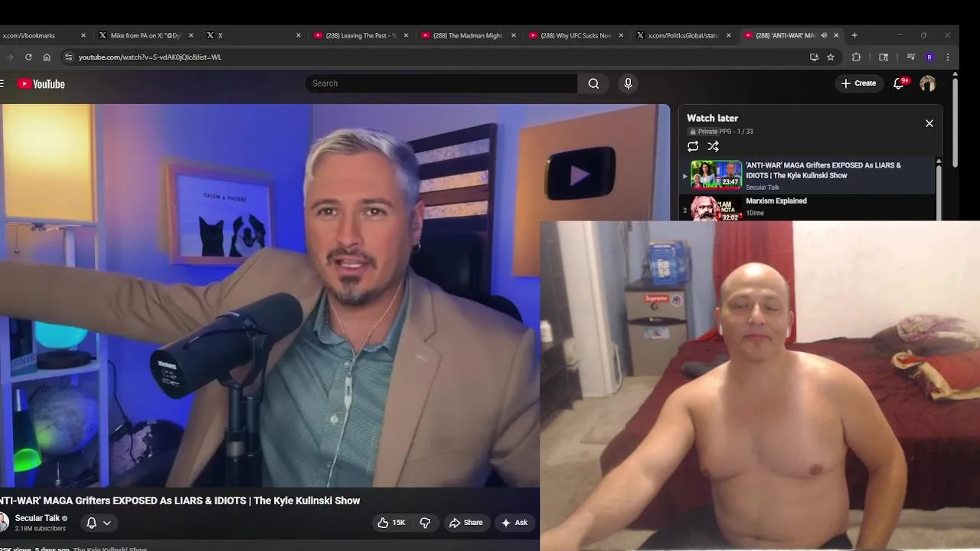This screenshot has height=551, width=980.
Task: Open a new browser tab
Action: [x=854, y=35]
